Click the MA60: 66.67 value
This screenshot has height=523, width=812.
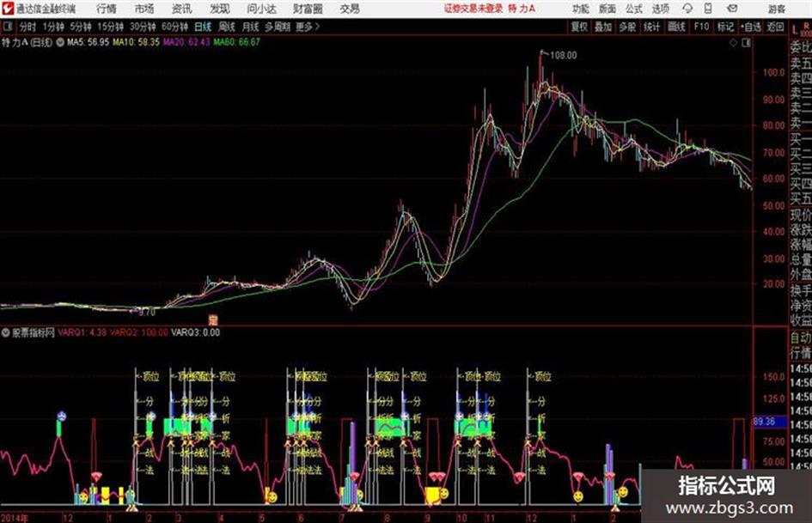[x=236, y=42]
